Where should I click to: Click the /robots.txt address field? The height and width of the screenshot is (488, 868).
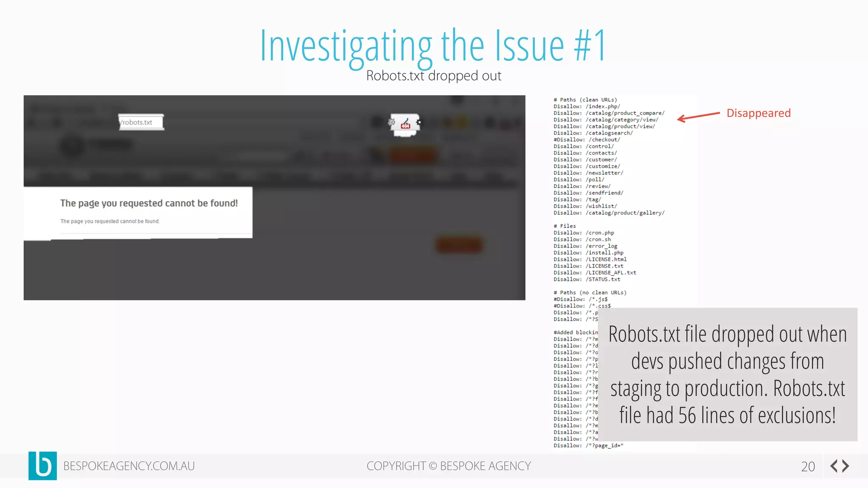click(x=141, y=122)
